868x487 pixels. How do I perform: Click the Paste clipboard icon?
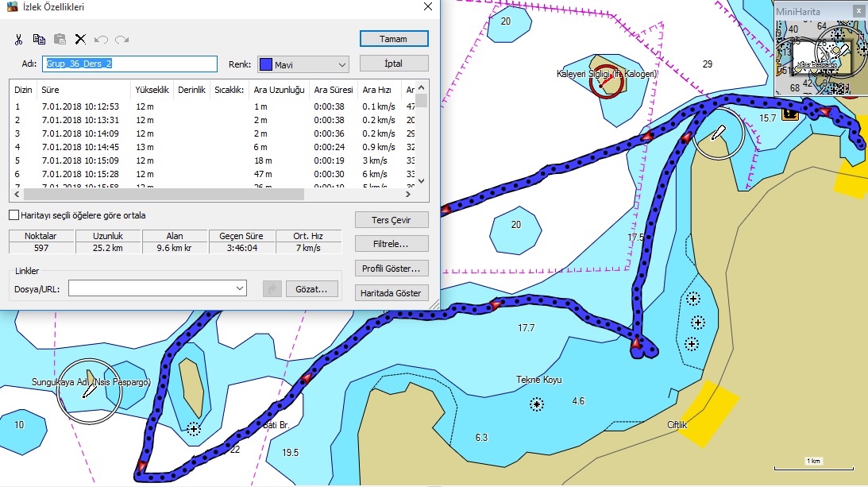click(60, 40)
